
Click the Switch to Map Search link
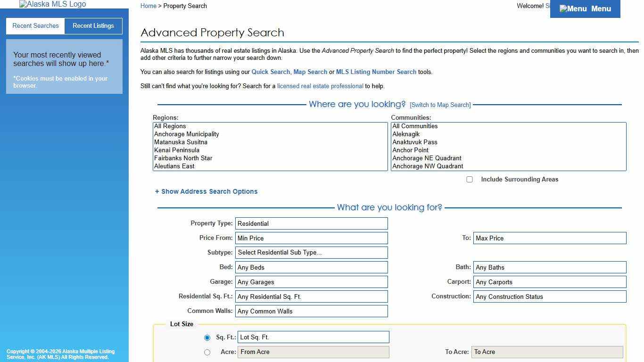click(x=440, y=105)
